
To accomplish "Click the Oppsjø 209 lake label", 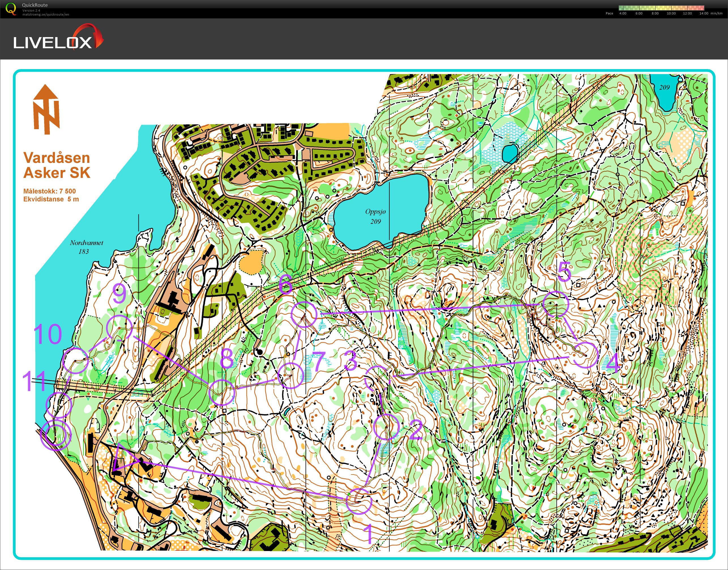I will click(x=375, y=216).
